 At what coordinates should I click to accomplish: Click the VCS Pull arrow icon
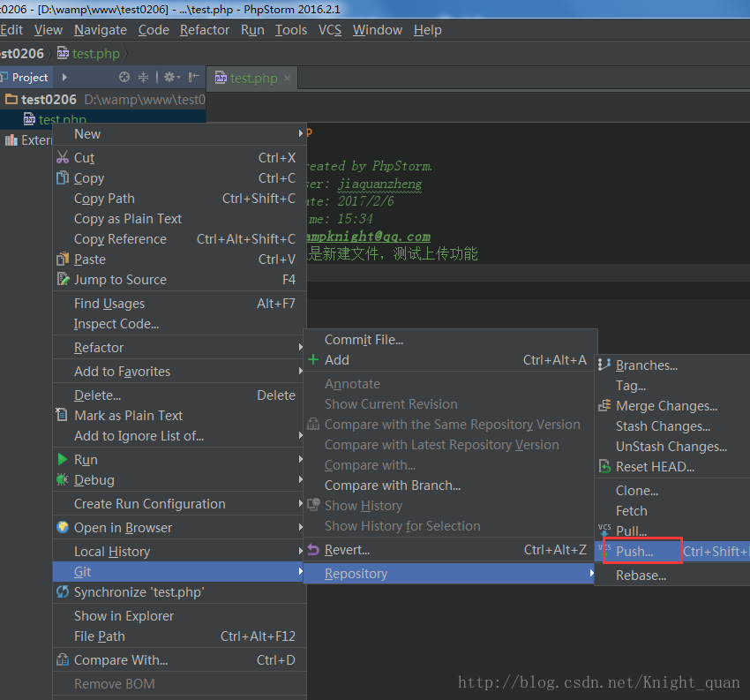click(x=604, y=529)
